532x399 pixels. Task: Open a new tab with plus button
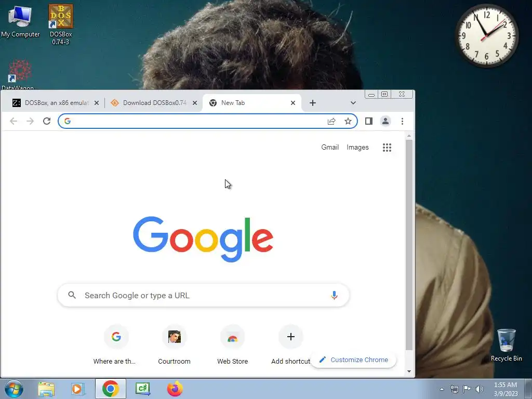point(313,103)
